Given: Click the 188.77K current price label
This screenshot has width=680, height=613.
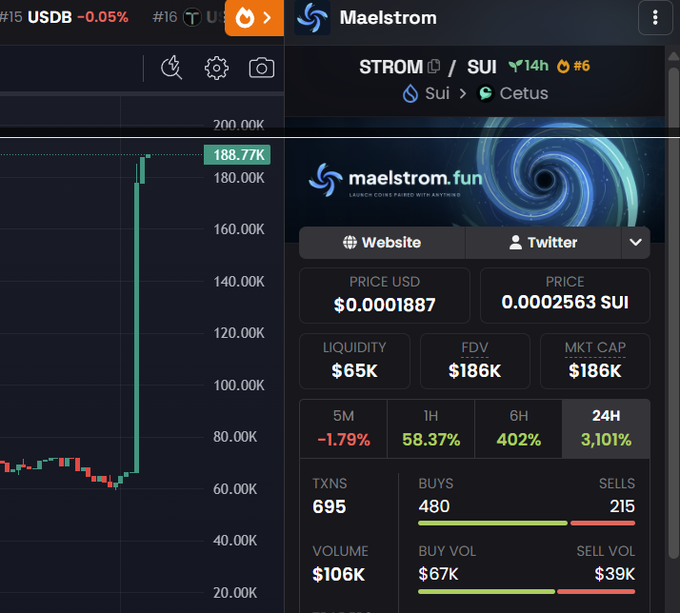Looking at the screenshot, I should point(237,155).
